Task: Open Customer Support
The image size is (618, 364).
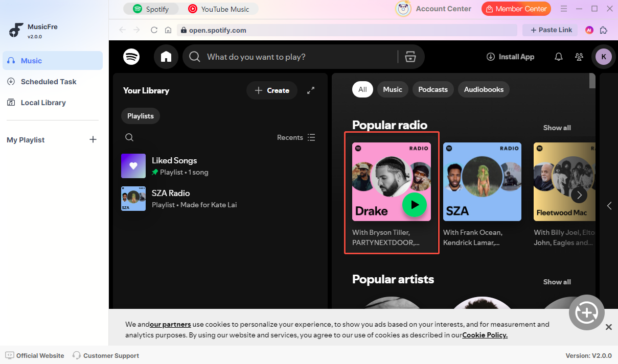Action: tap(106, 355)
